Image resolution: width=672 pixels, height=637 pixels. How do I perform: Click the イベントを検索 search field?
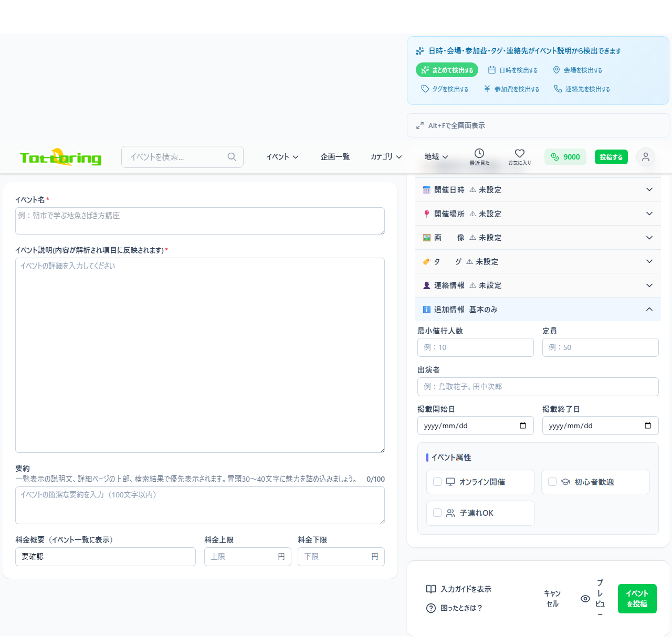coord(182,157)
